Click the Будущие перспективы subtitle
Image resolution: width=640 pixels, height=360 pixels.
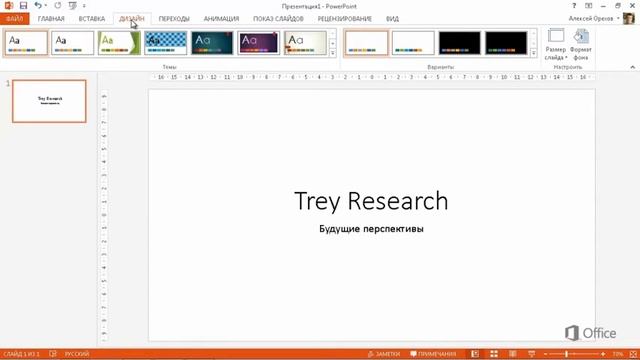[x=371, y=229]
